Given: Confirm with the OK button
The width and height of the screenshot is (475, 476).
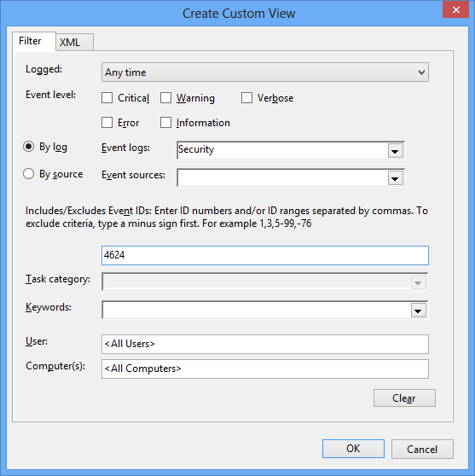Looking at the screenshot, I should pyautogui.click(x=353, y=449).
